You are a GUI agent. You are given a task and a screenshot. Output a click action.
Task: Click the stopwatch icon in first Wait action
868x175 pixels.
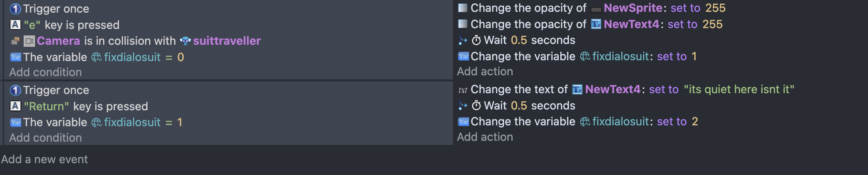tap(476, 40)
